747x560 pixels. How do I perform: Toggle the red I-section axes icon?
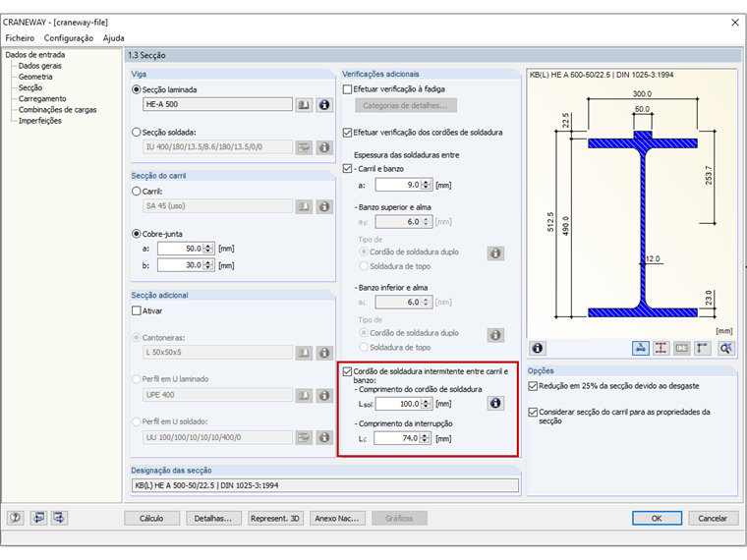coord(661,348)
